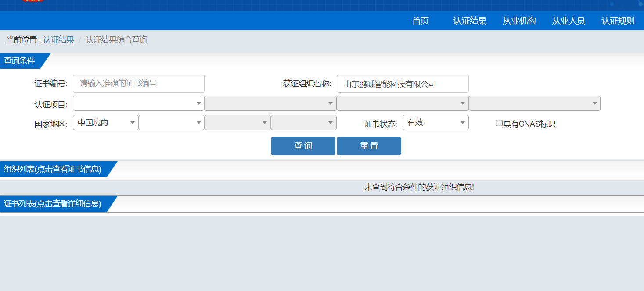
Task: Click the 证书状态 label
Action: [381, 124]
